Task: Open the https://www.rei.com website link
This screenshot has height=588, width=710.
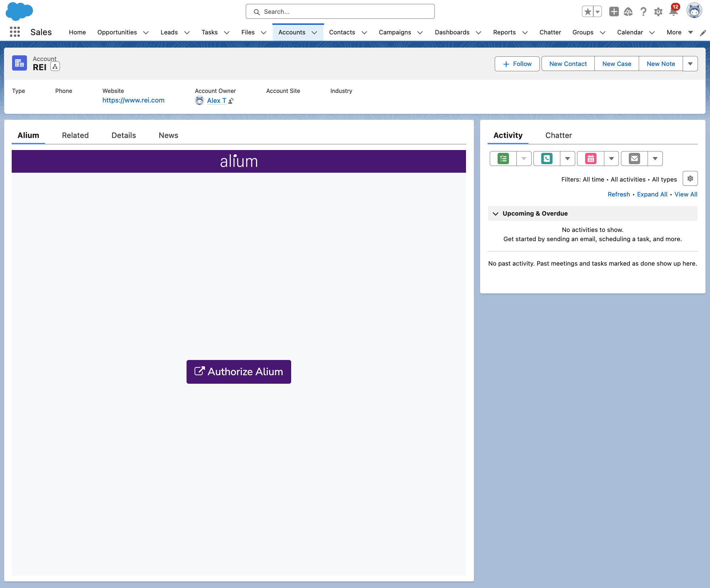Action: point(133,100)
